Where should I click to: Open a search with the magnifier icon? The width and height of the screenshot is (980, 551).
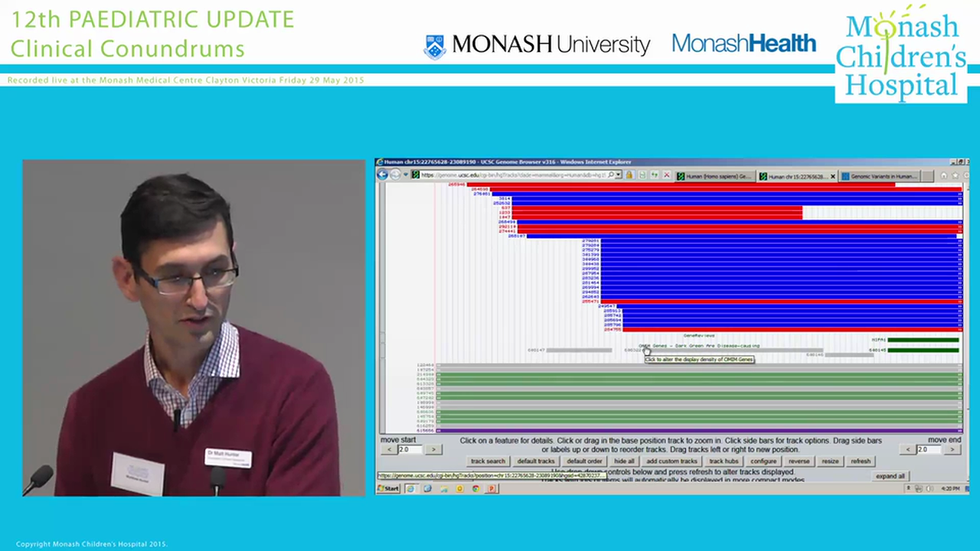point(609,174)
